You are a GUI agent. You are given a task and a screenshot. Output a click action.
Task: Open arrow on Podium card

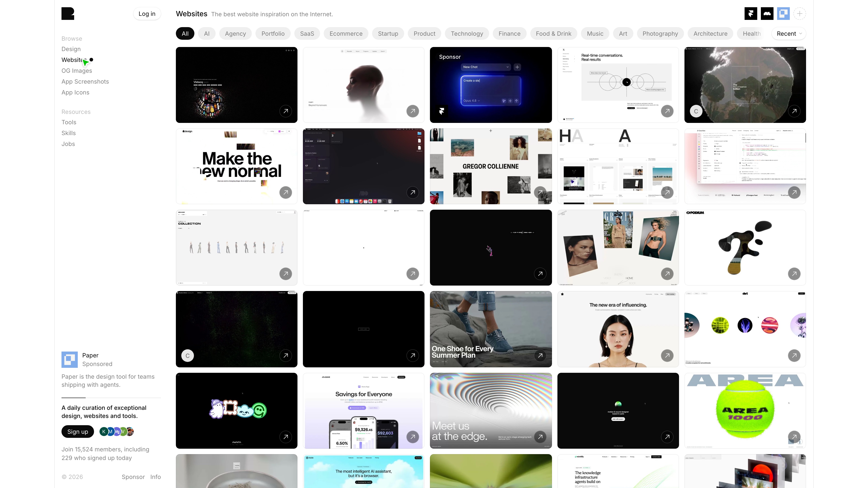coord(794,274)
